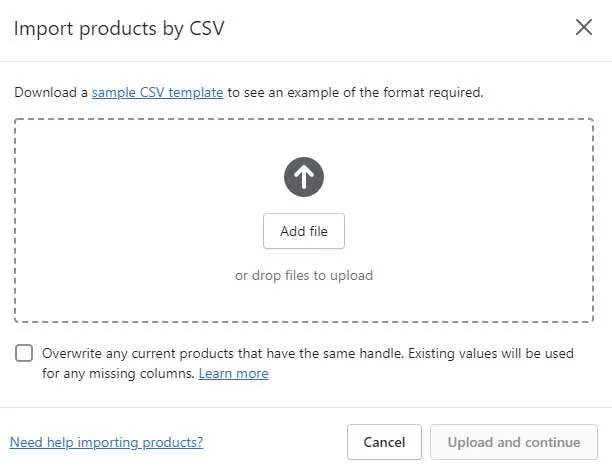The width and height of the screenshot is (612, 471).
Task: Open the sample CSV template link
Action: (x=157, y=92)
